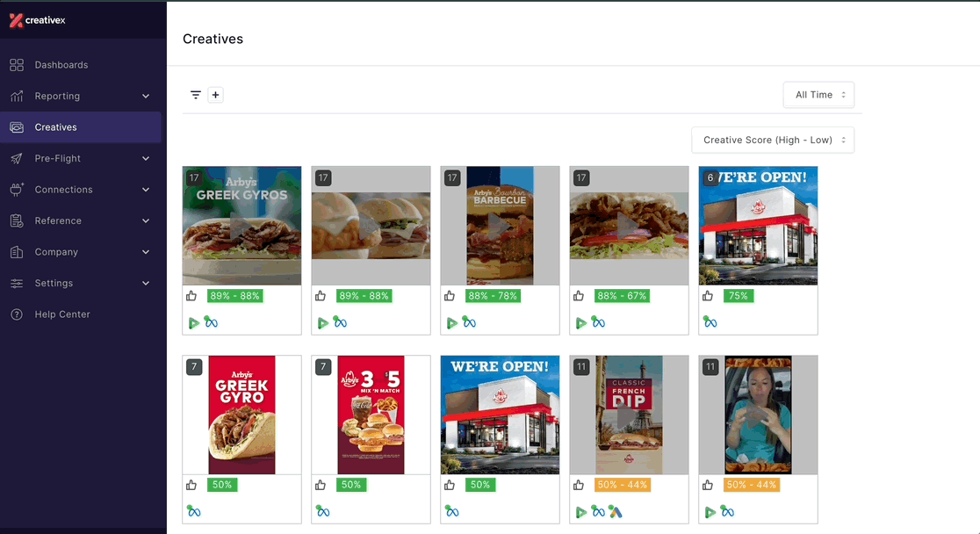The height and width of the screenshot is (534, 980).
Task: Open the All Time date range dropdown
Action: pos(818,95)
